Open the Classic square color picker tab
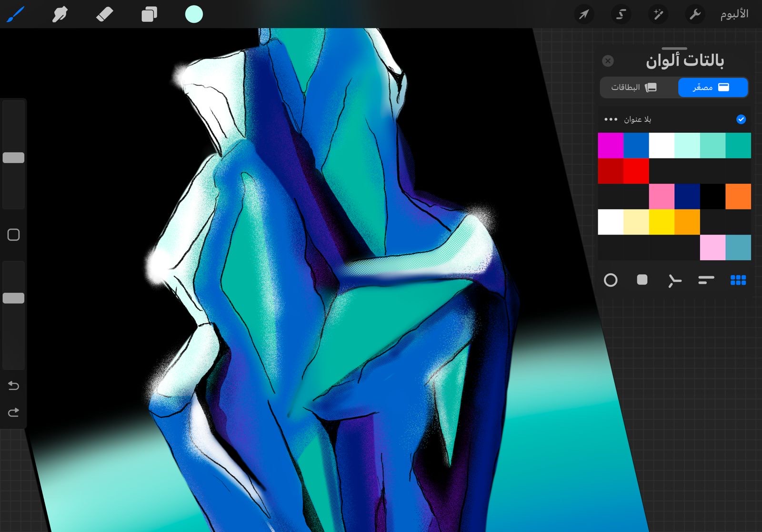 pos(642,280)
